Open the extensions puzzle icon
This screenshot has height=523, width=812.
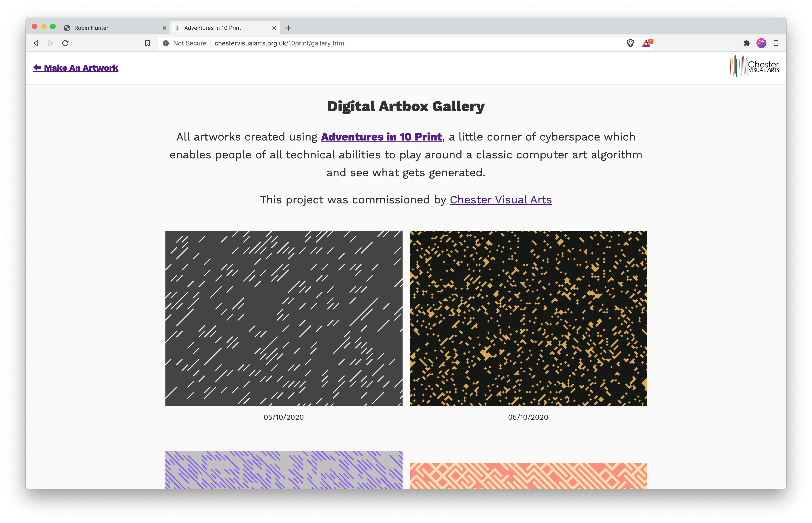(746, 43)
